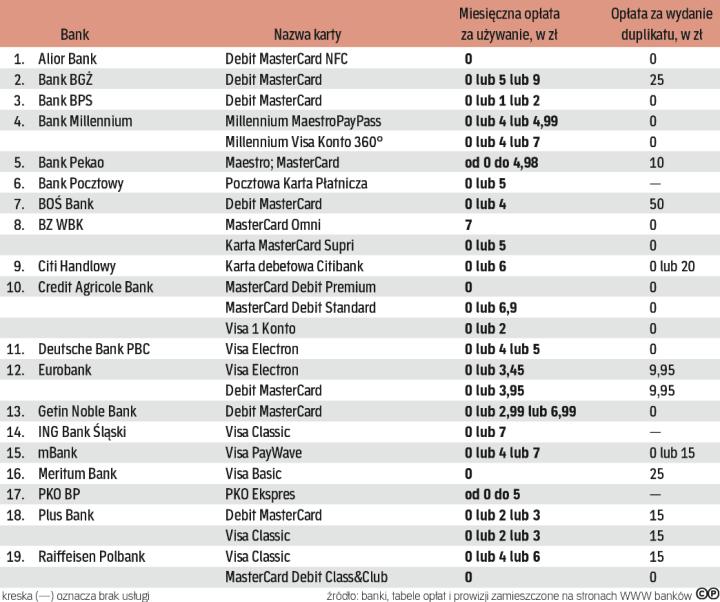720x602 pixels.
Task: Click "MasterCard Debit Class&Club" card name
Action: pyautogui.click(x=306, y=577)
